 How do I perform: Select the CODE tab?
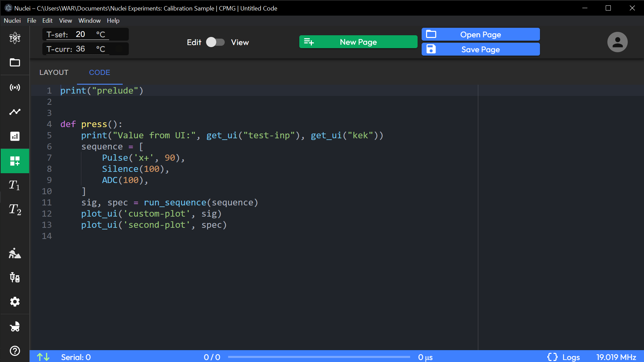tap(100, 73)
